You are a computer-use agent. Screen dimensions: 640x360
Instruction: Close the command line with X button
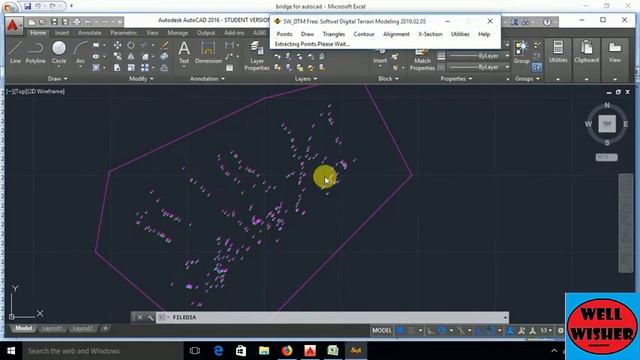(140, 317)
